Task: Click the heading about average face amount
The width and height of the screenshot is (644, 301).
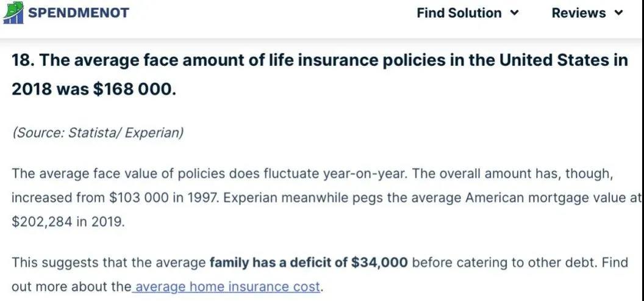Action: [320, 74]
